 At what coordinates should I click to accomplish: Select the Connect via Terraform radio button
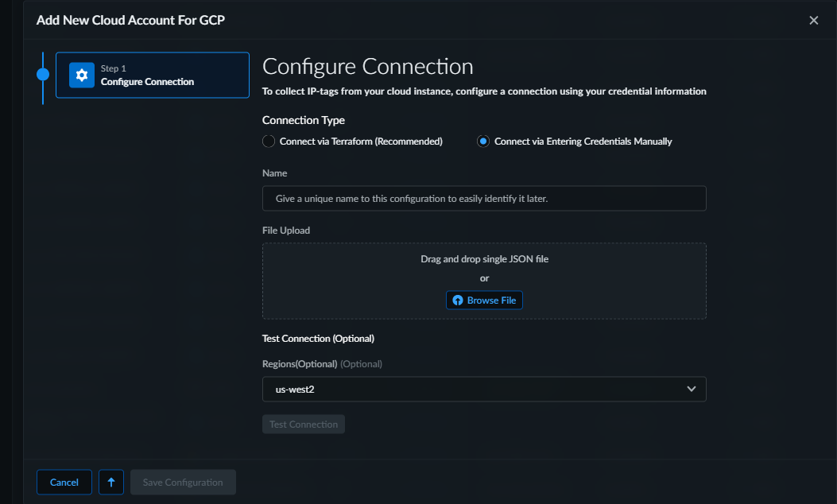tap(269, 142)
